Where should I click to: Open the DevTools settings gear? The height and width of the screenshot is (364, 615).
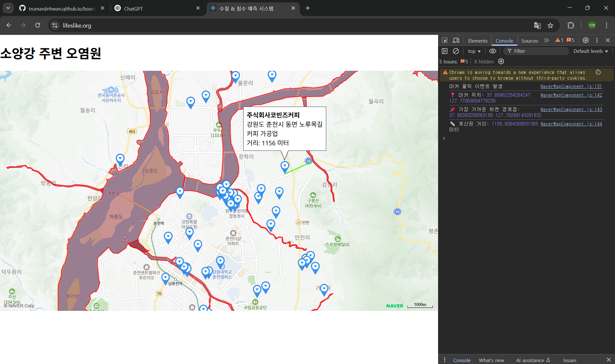(586, 40)
